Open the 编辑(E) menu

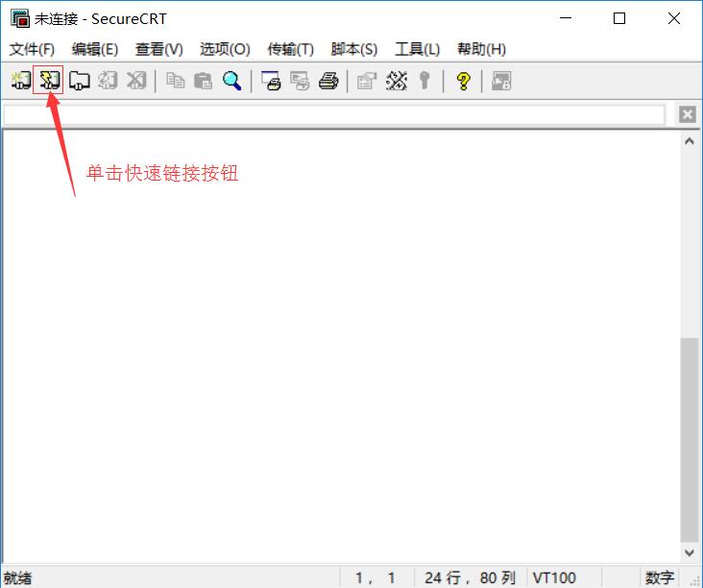click(95, 49)
